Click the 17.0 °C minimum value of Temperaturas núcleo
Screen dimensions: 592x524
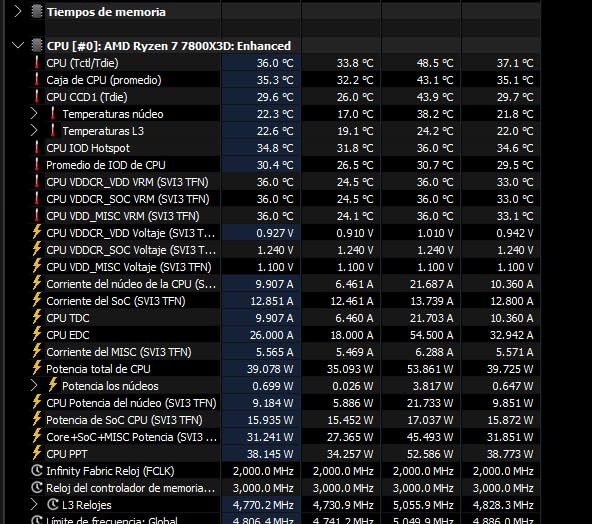[x=355, y=114]
